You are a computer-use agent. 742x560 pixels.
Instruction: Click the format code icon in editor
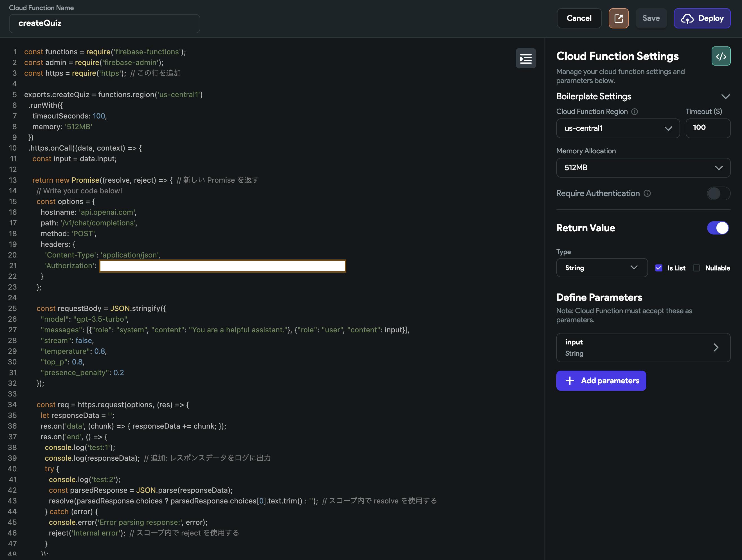tap(525, 59)
